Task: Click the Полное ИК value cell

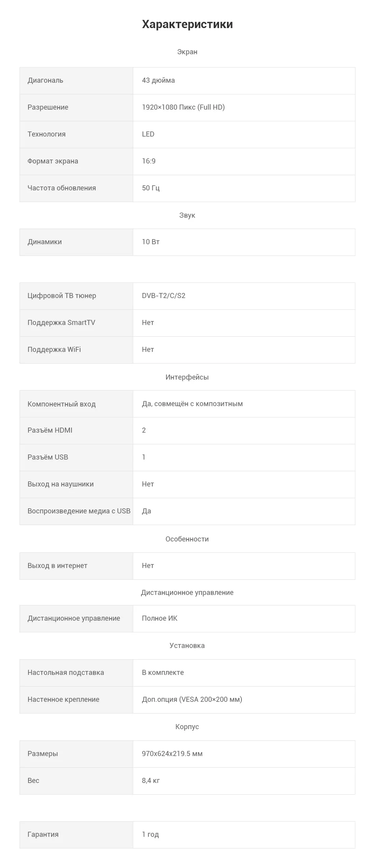Action: click(244, 619)
